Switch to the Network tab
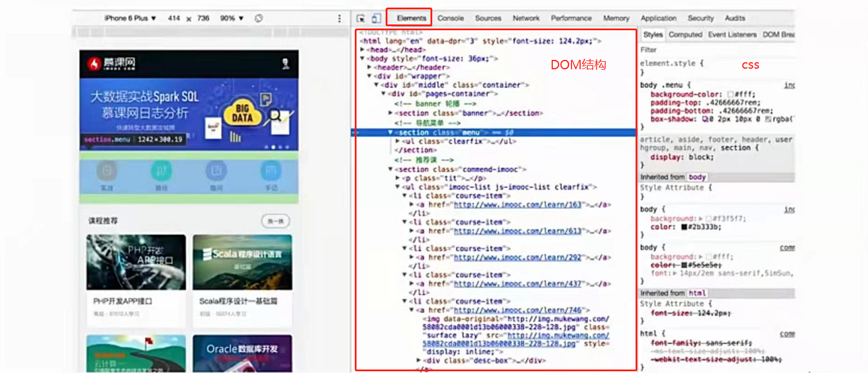 pos(526,19)
